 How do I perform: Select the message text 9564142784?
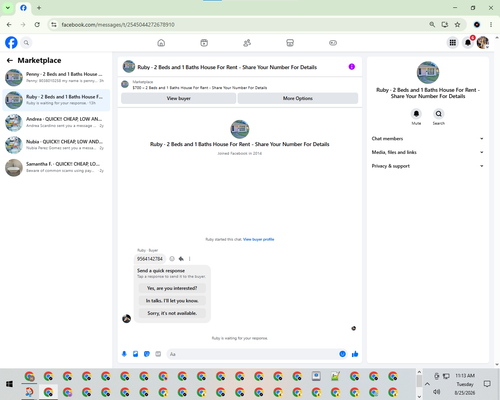pos(150,259)
